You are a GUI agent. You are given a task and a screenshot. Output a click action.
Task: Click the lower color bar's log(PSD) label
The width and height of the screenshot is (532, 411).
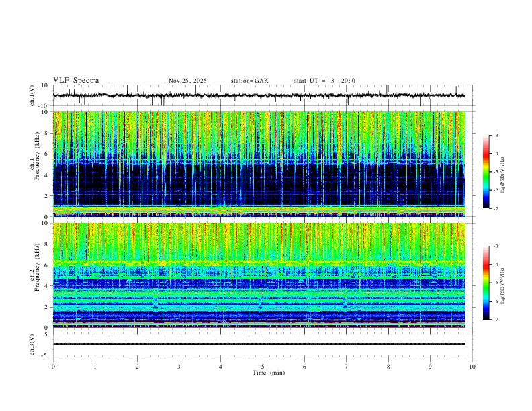503,285
